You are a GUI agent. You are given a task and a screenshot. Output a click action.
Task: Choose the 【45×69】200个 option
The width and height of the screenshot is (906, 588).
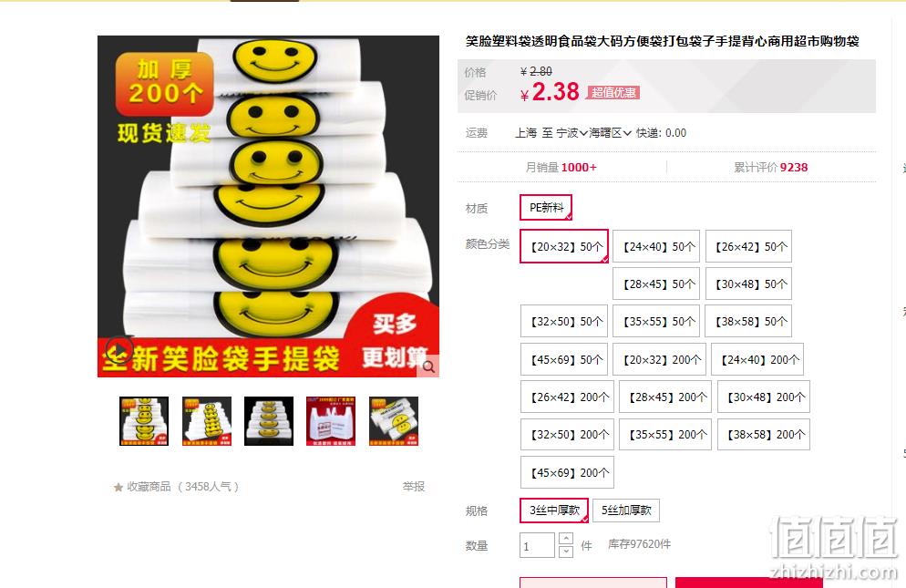(567, 472)
